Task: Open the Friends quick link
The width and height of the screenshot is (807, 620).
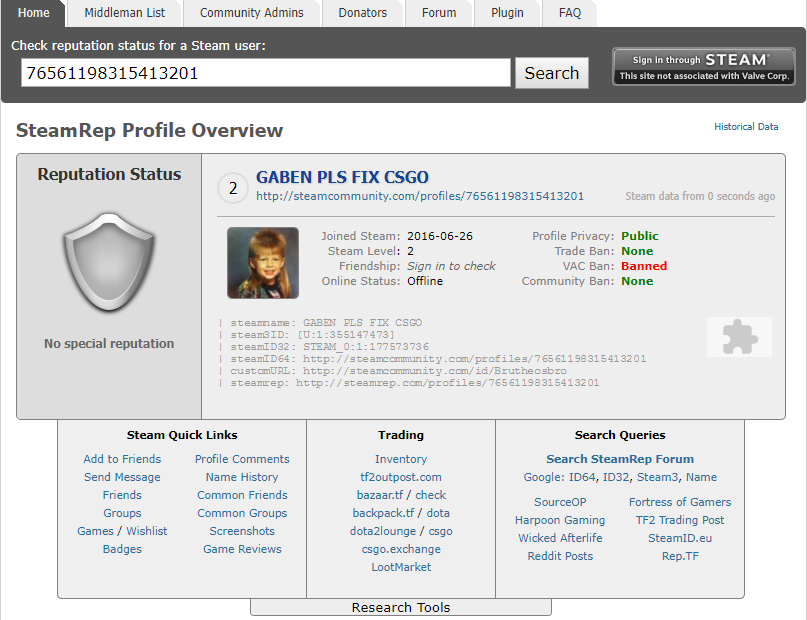Action: click(122, 495)
